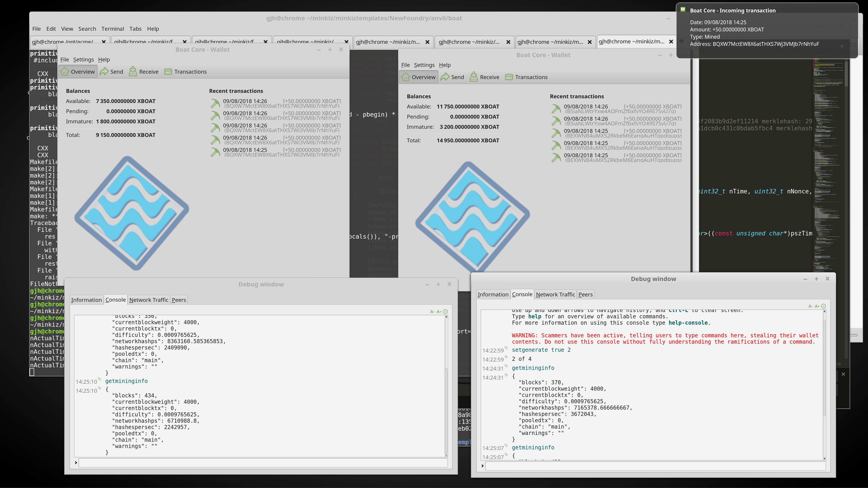Increase console font size in left Debug window
Image resolution: width=868 pixels, height=488 pixels.
click(439, 312)
